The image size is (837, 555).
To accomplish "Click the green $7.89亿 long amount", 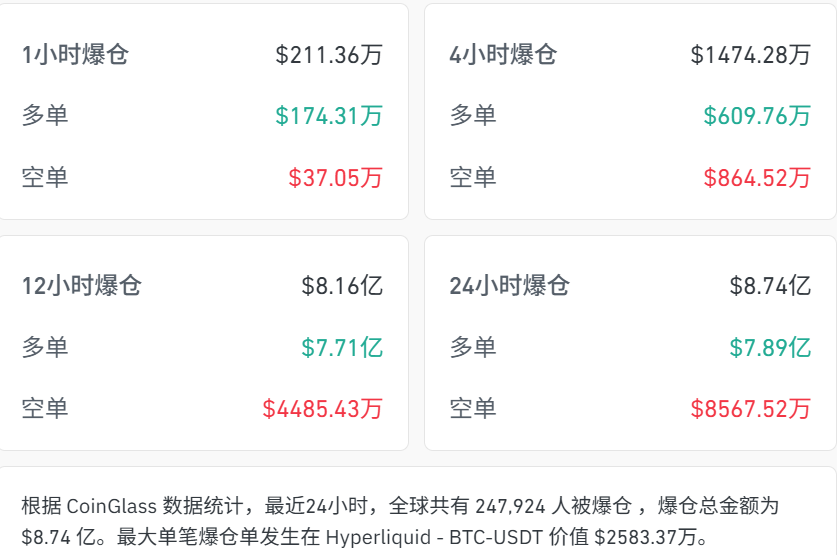I will pyautogui.click(x=770, y=348).
